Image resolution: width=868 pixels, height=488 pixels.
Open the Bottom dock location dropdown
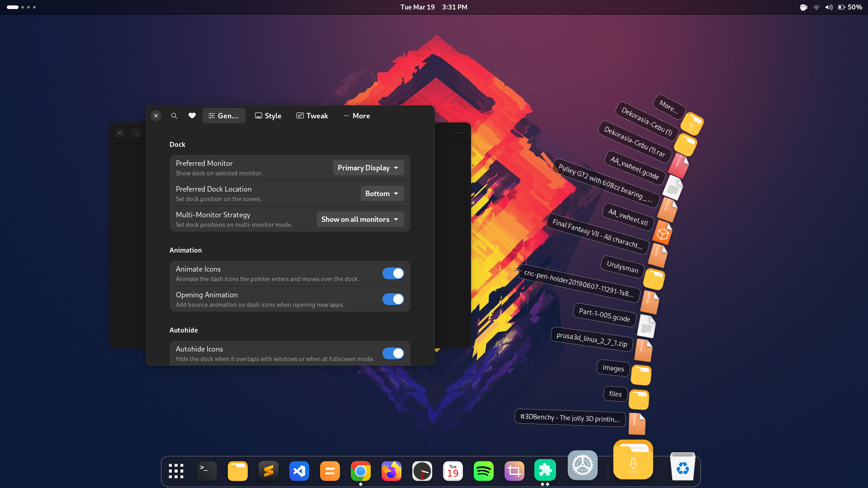click(382, 193)
